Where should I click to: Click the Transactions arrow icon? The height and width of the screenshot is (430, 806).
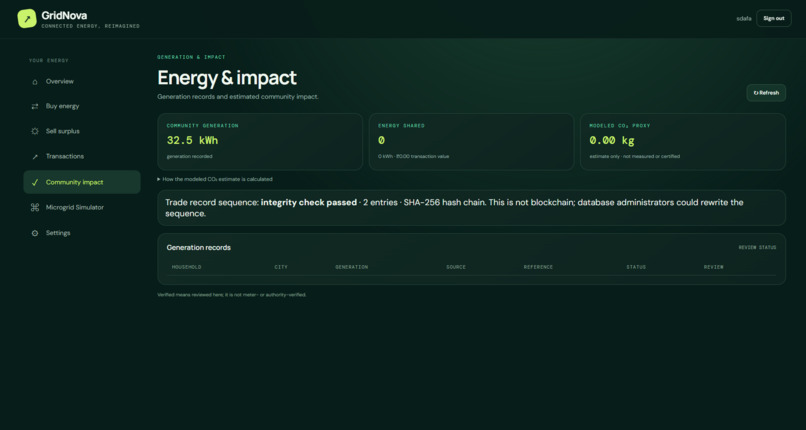point(34,157)
